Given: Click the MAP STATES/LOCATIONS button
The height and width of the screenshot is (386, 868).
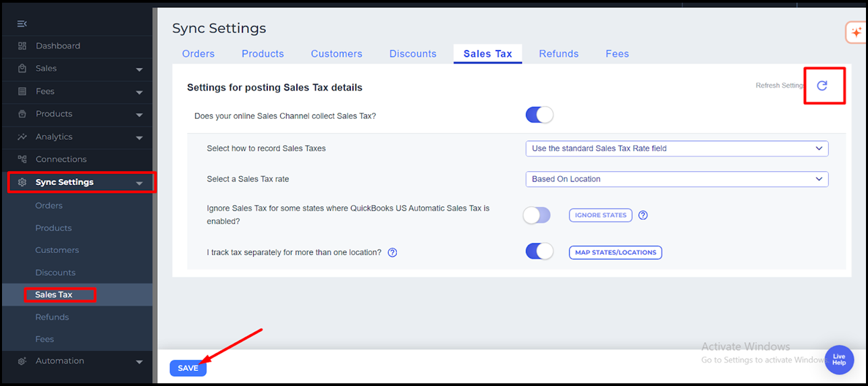Looking at the screenshot, I should point(616,252).
